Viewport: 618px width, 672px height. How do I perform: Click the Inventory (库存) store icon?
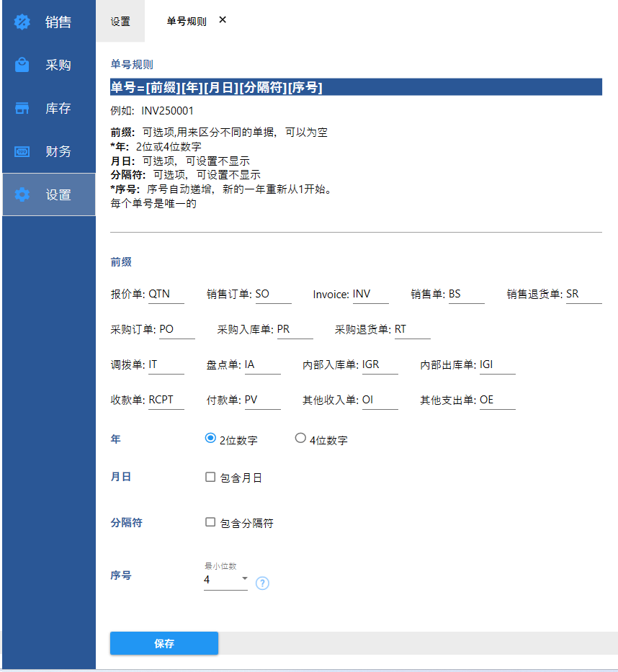(22, 108)
